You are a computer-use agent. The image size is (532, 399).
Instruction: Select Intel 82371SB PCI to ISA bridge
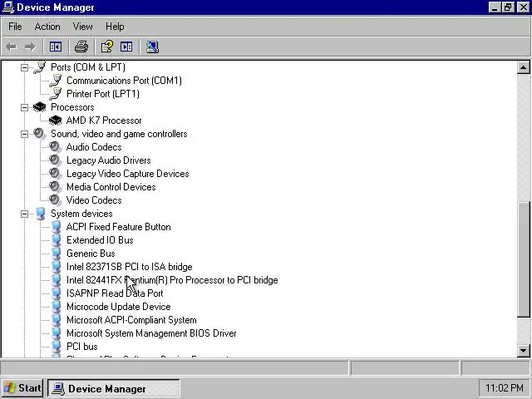pyautogui.click(x=130, y=267)
